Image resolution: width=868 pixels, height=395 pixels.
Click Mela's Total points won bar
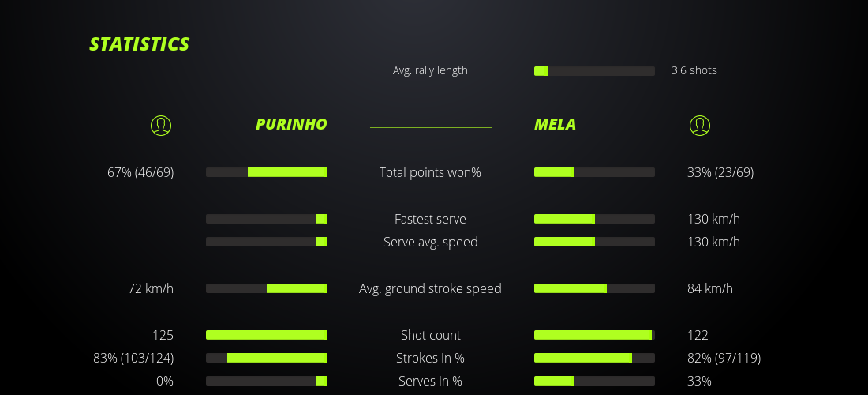point(594,172)
